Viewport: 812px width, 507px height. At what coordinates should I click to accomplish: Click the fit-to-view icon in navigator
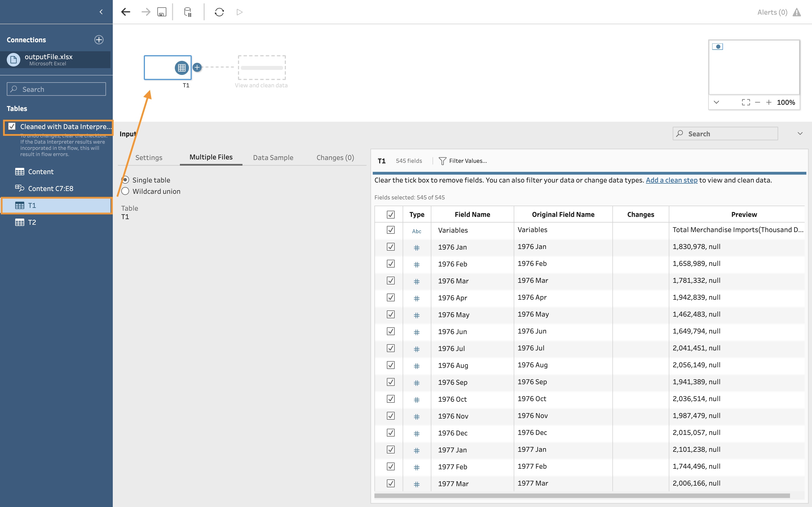pyautogui.click(x=745, y=102)
